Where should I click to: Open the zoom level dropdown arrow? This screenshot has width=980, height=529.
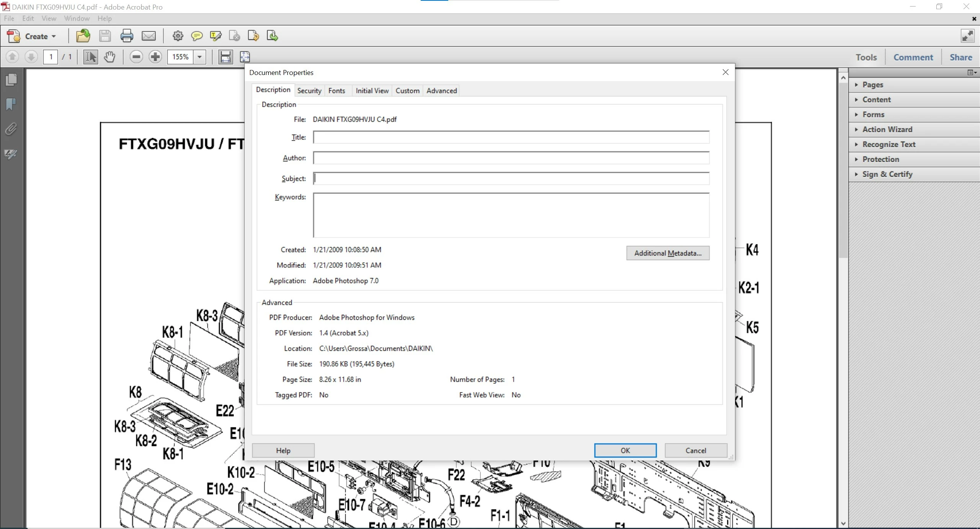199,57
